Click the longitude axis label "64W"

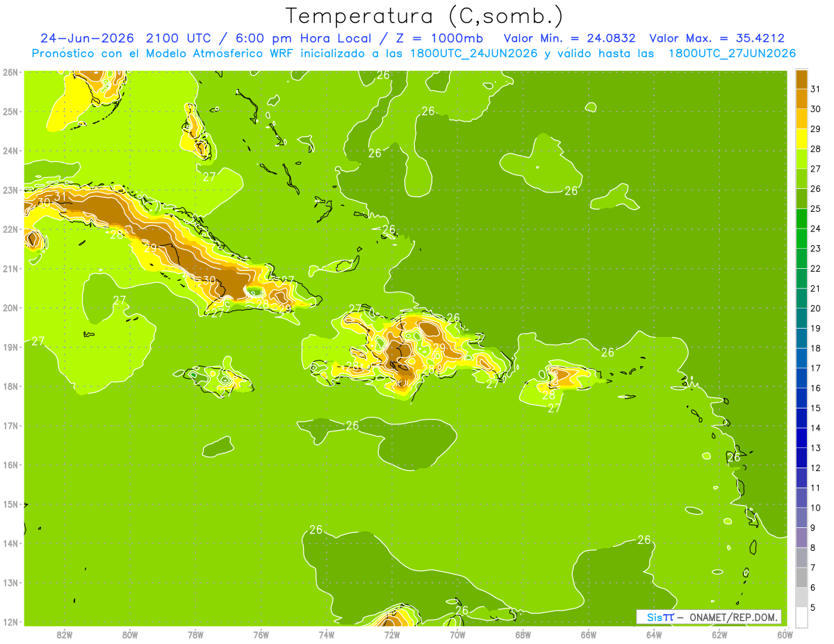(654, 634)
